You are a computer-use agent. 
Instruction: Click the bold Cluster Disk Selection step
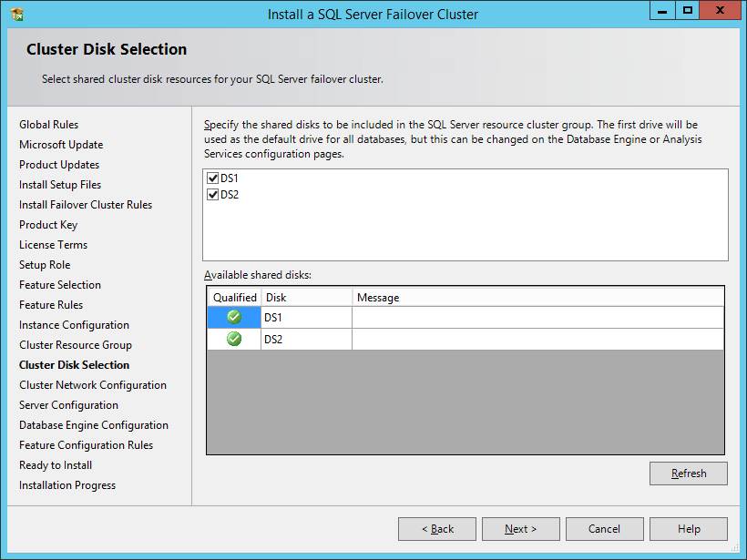pyautogui.click(x=74, y=365)
